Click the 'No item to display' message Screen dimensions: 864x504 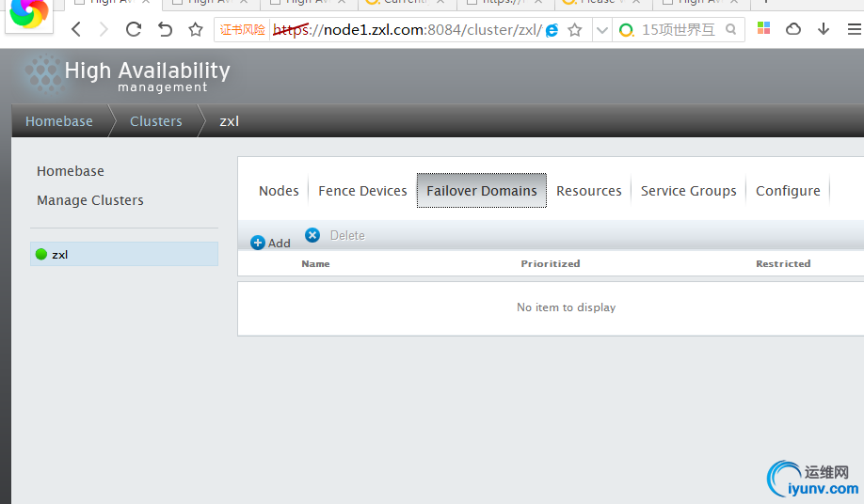click(x=567, y=307)
